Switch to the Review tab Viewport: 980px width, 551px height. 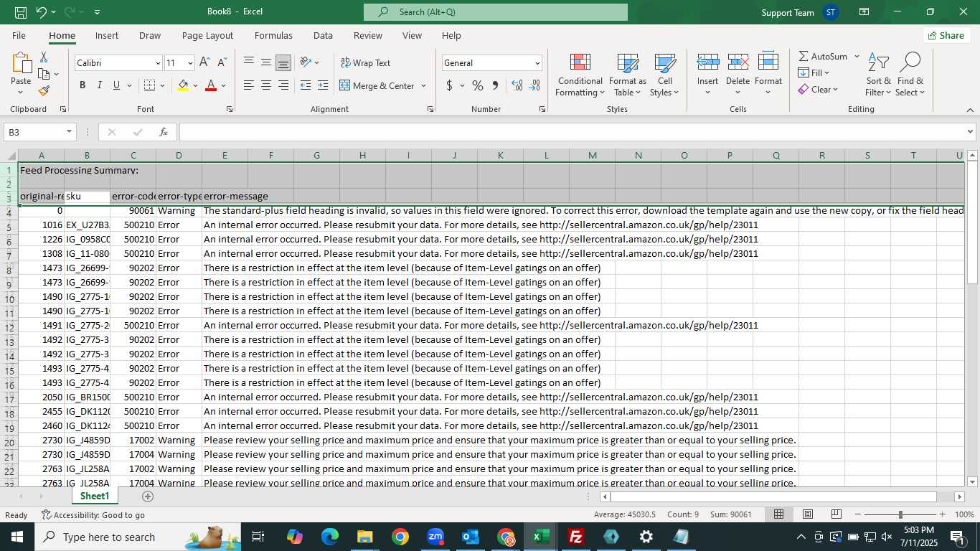click(x=367, y=35)
